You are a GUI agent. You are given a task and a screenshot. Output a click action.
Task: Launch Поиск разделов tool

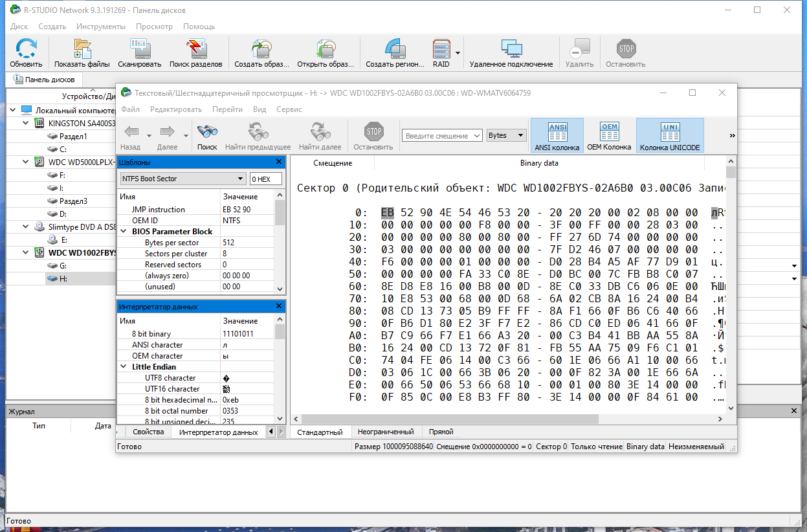click(195, 49)
